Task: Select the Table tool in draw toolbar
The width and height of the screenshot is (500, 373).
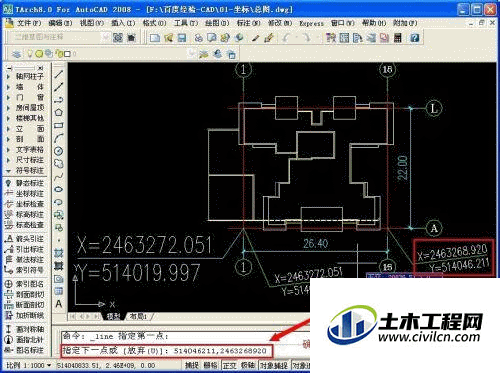Action: tap(59, 291)
